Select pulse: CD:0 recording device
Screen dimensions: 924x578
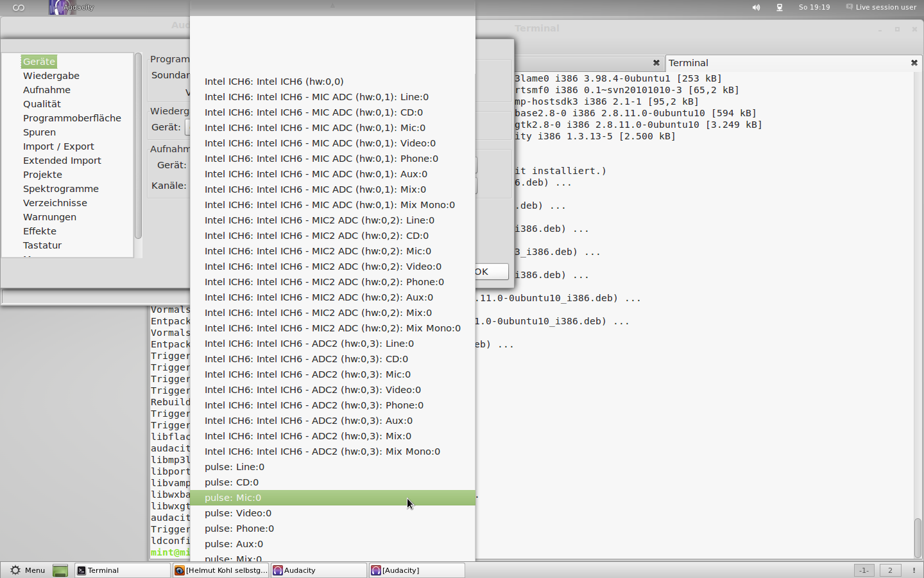coord(332,482)
